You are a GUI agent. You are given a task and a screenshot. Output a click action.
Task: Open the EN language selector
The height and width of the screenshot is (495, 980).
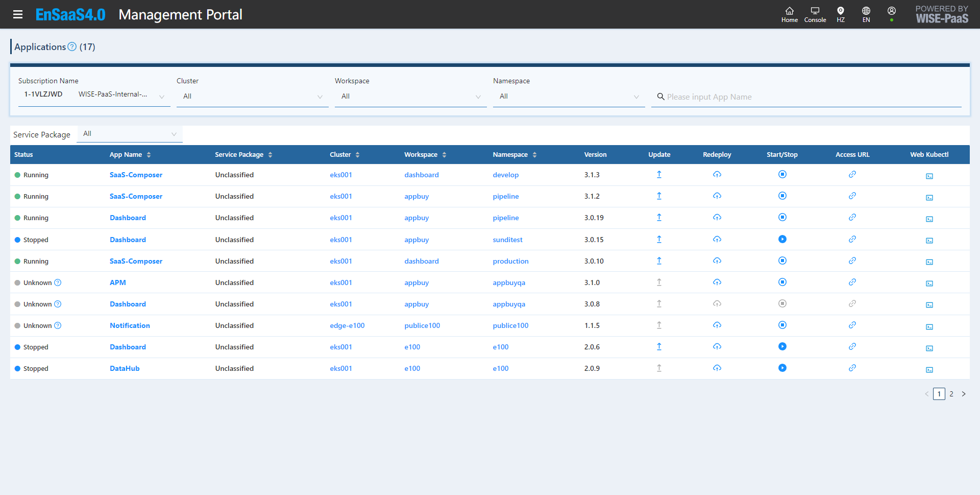[x=866, y=14]
